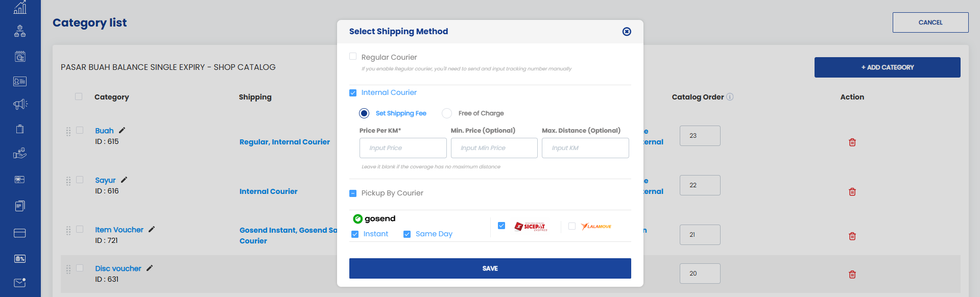Click the Catalog Order info icon
The height and width of the screenshot is (297, 980).
730,97
